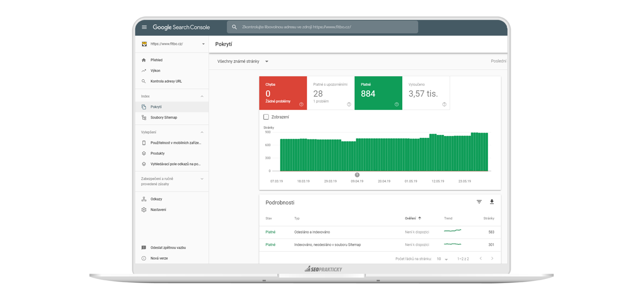Viewport: 644px width, 291px height.
Task: Click the Pokrytí pages icon
Action: click(x=144, y=107)
